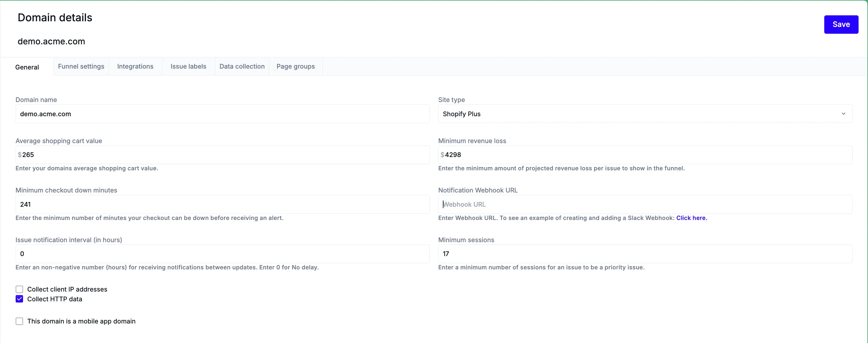
Task: Uncheck the Collect HTTP data checkbox
Action: pyautogui.click(x=19, y=299)
